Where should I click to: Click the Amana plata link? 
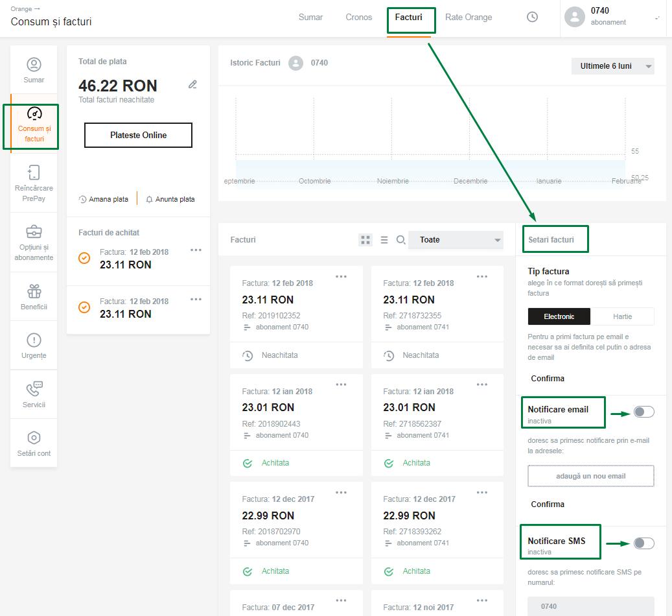[x=104, y=199]
